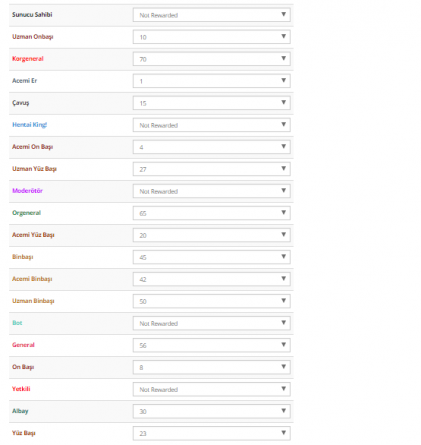Click the Uzman Yüz Başı dropdown
Viewport: 421px width, 445px height.
pyautogui.click(x=211, y=169)
